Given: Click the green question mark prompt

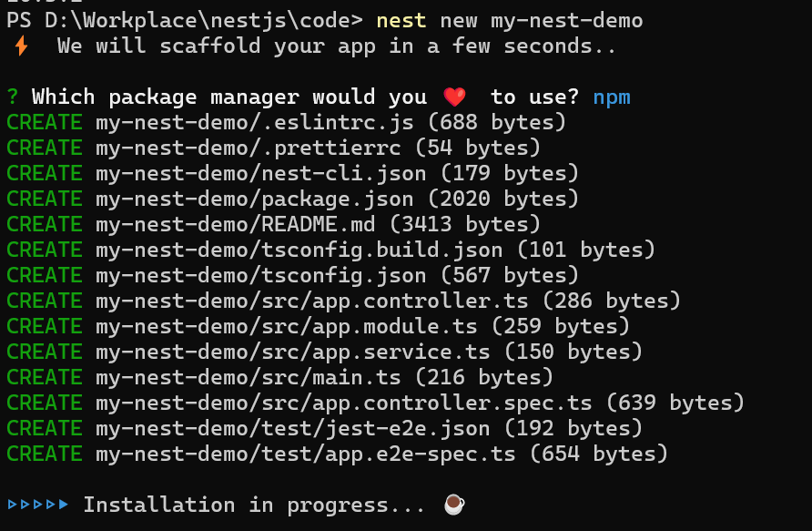Looking at the screenshot, I should [x=13, y=97].
